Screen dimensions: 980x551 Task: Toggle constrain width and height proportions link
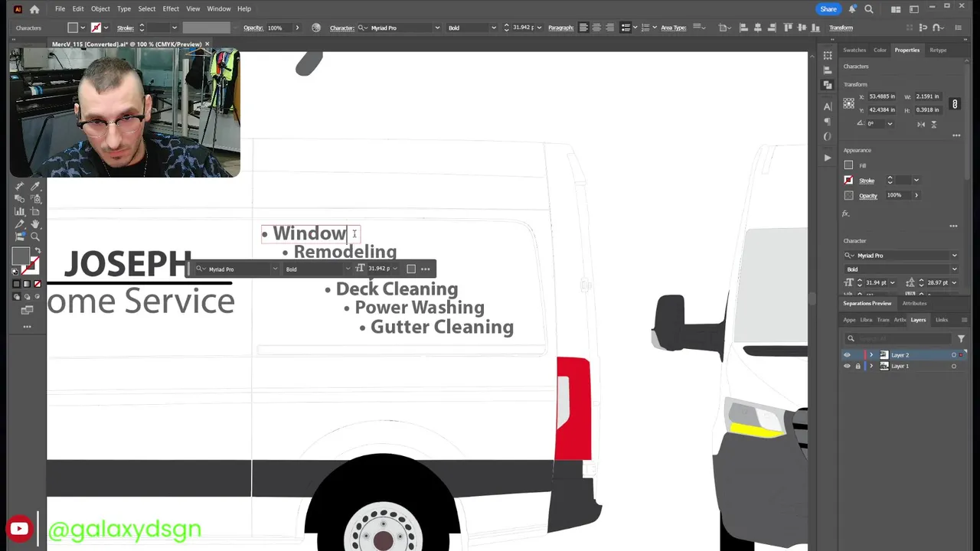point(955,103)
